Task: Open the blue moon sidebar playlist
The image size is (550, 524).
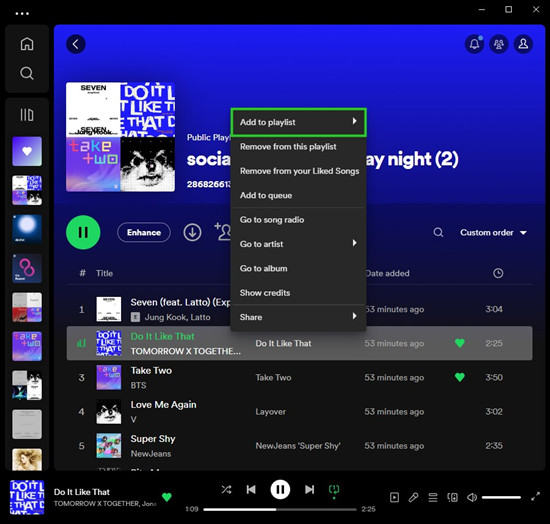Action: point(27,229)
